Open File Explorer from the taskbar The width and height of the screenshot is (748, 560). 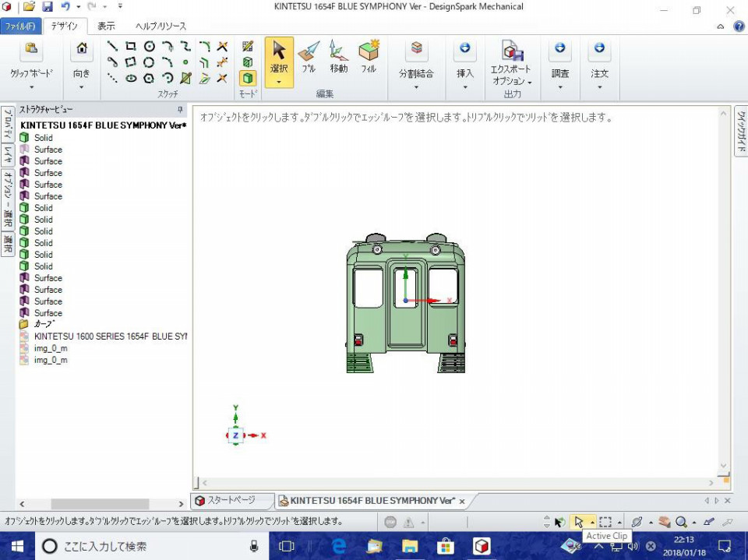[x=410, y=546]
